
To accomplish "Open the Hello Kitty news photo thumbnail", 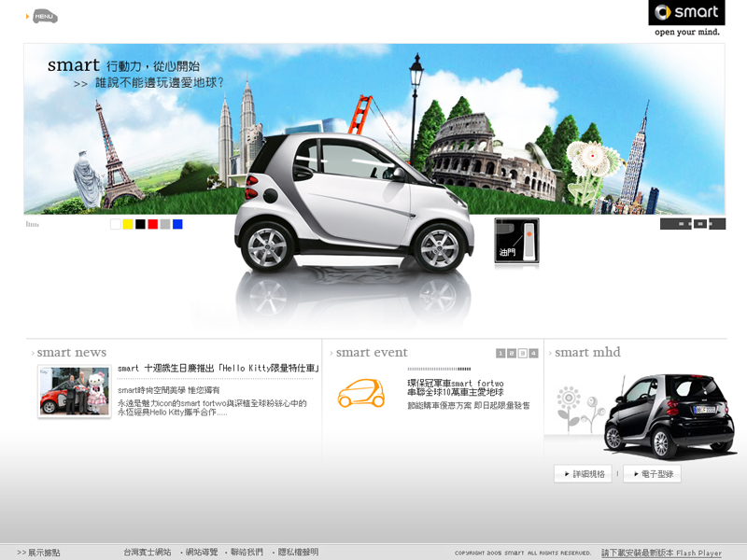I will click(75, 391).
